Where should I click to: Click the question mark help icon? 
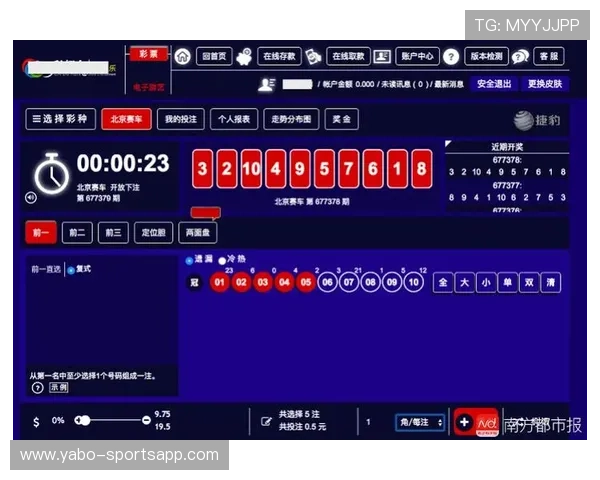[x=451, y=57]
